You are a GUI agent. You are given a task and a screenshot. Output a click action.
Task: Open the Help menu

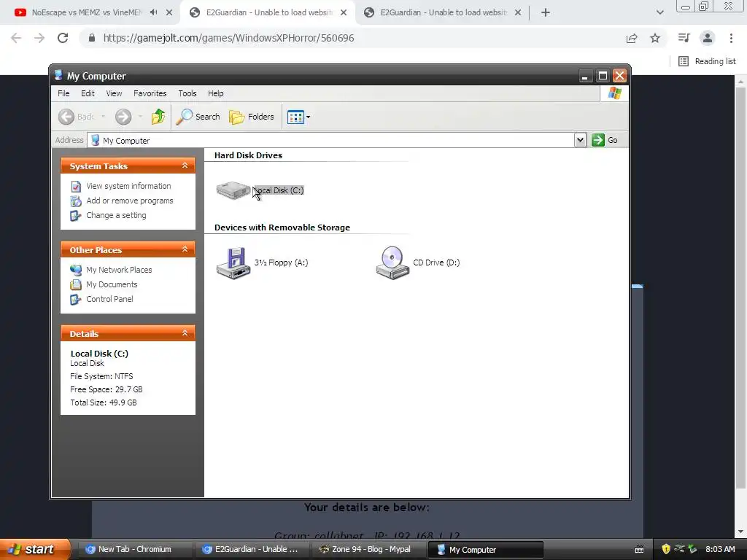pos(215,93)
